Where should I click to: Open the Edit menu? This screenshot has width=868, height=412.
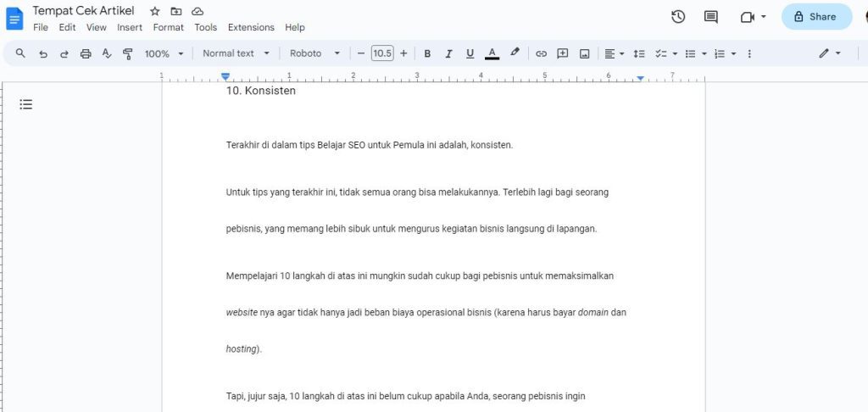coord(67,27)
